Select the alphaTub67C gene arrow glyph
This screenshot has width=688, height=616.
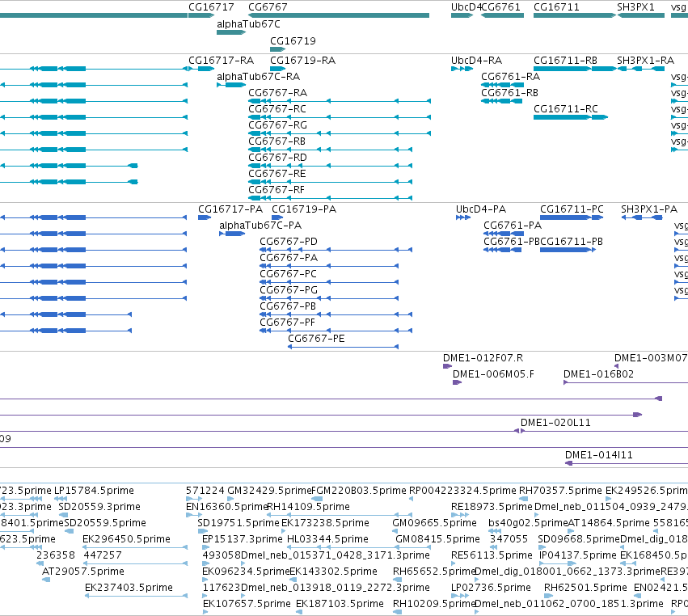coord(231,32)
